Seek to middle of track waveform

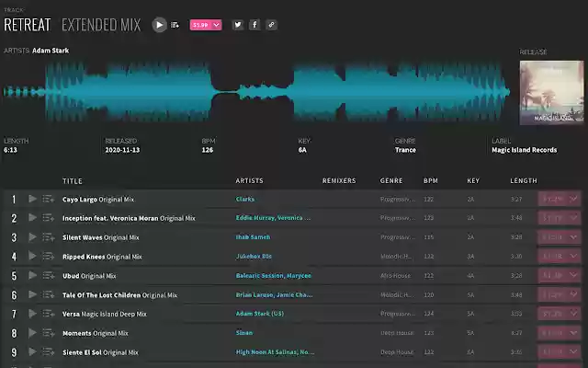(x=257, y=92)
